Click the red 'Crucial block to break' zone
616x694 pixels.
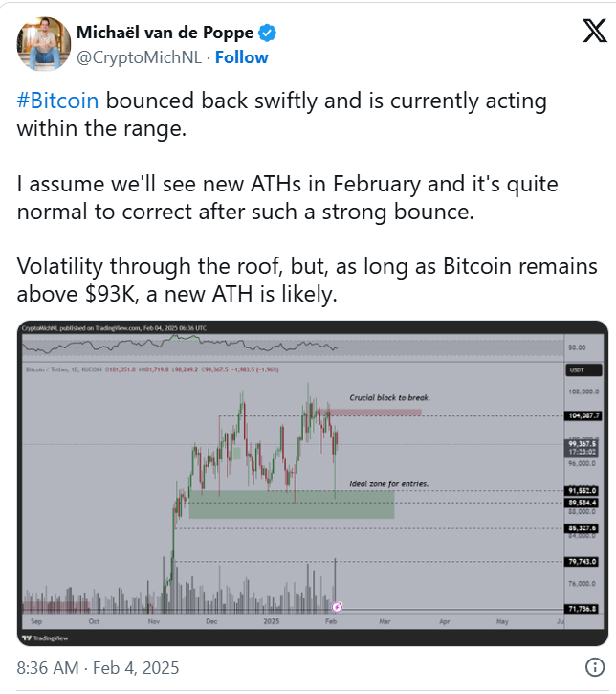click(369, 413)
